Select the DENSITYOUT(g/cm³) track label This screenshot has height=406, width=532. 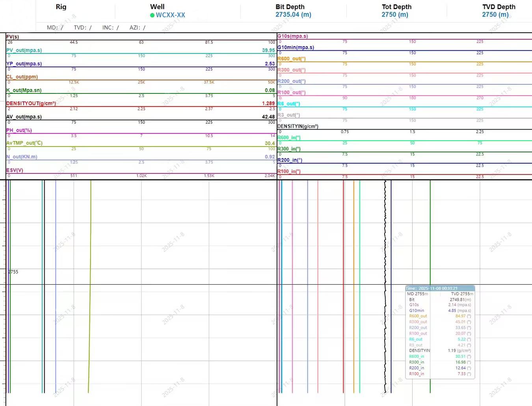[x=31, y=103]
